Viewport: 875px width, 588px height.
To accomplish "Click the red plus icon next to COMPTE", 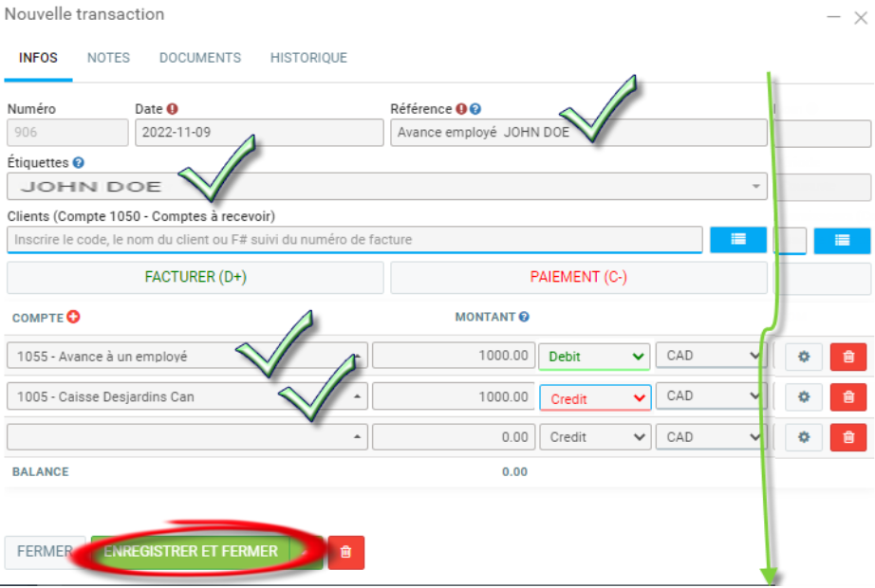I will (x=73, y=318).
